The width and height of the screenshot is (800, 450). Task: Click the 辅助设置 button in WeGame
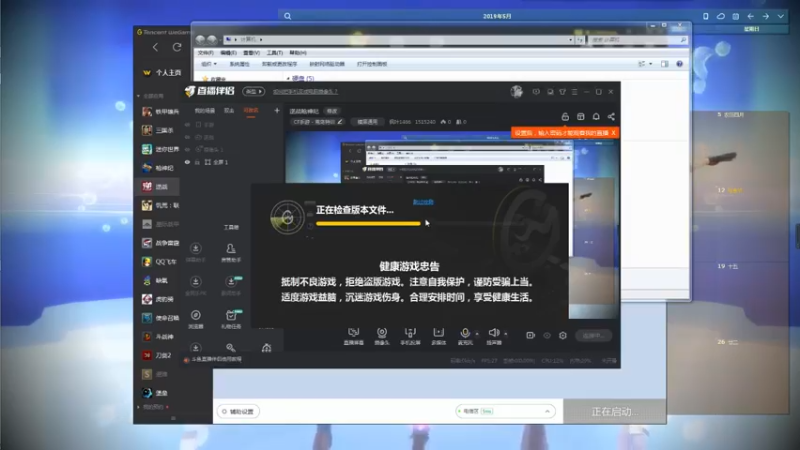click(x=239, y=411)
